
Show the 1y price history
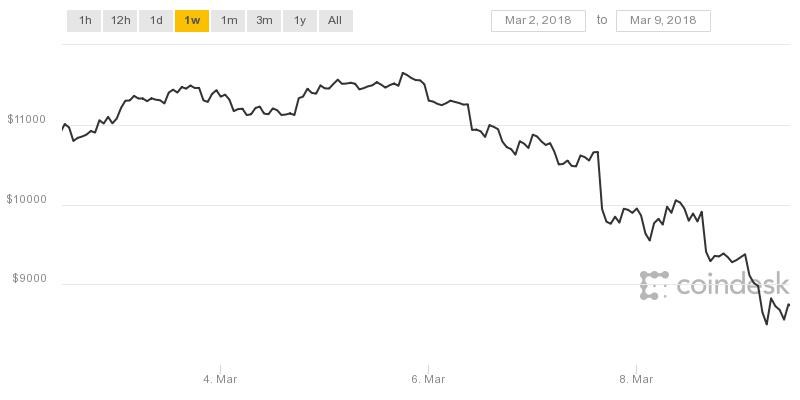(x=299, y=20)
